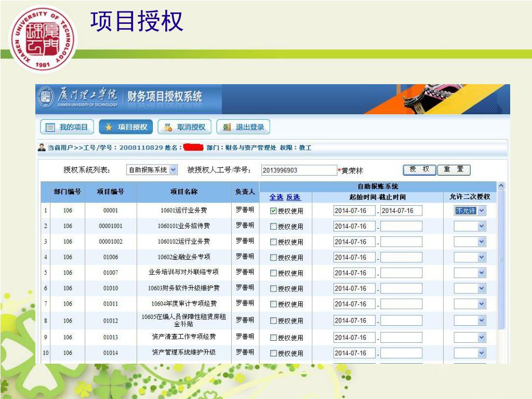Click the list icon on 我的项目
The image size is (532, 399).
point(50,127)
